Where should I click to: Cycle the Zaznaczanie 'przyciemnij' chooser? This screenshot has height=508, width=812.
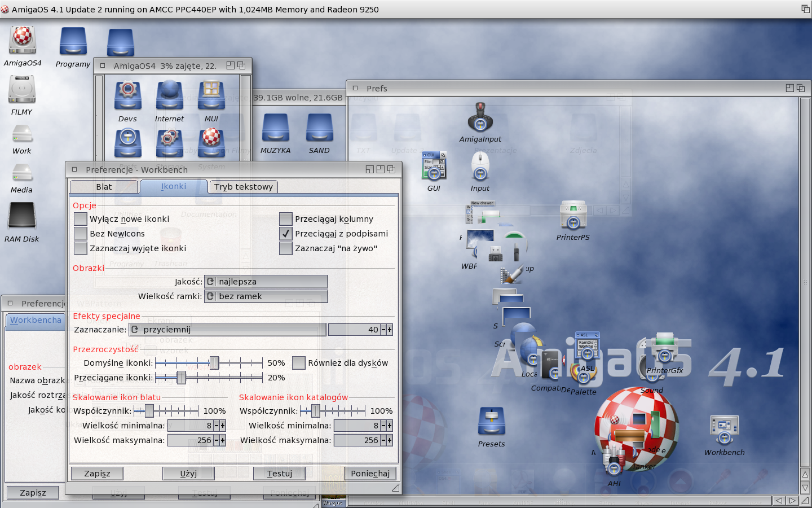coord(227,330)
